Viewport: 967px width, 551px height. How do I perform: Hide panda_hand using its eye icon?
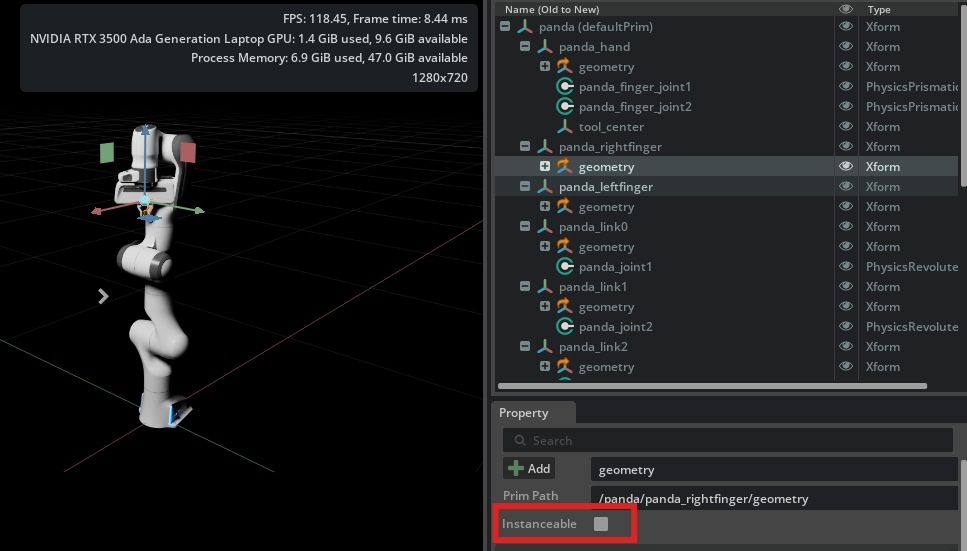coord(846,47)
